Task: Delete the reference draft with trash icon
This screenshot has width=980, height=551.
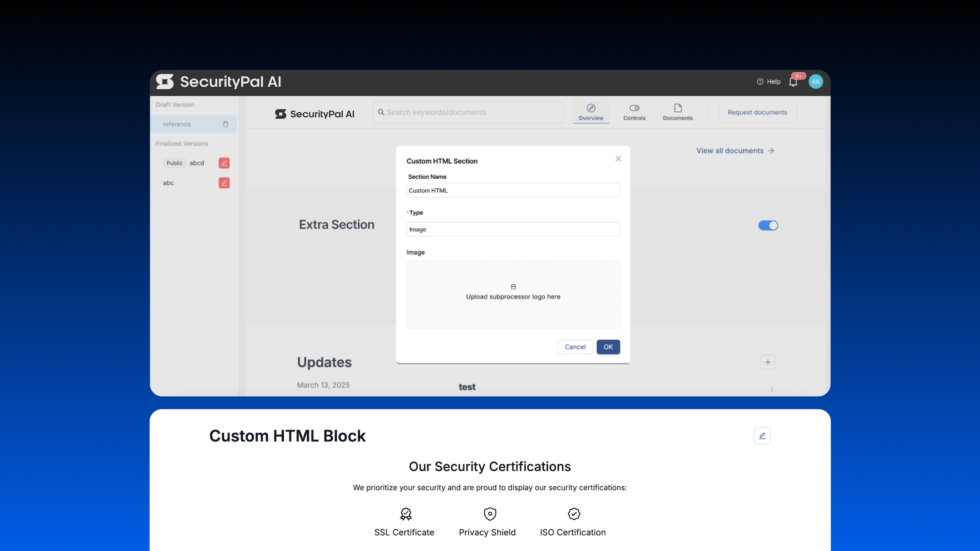Action: 225,124
